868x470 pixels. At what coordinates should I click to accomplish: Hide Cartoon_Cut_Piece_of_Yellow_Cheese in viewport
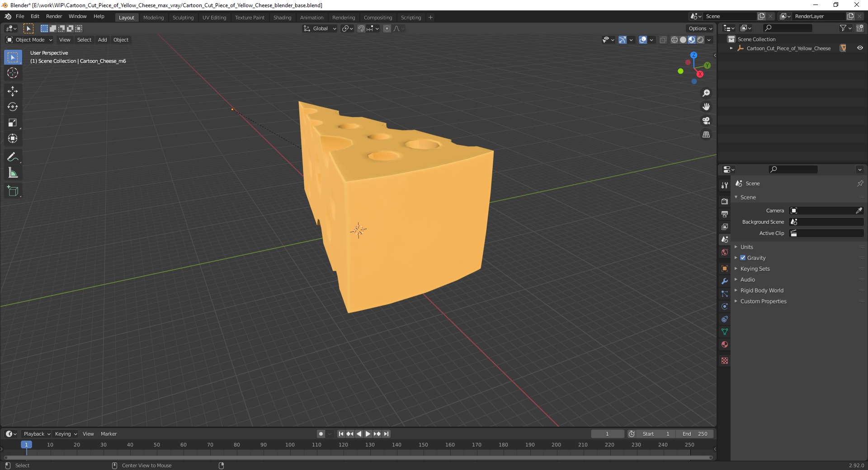click(860, 48)
